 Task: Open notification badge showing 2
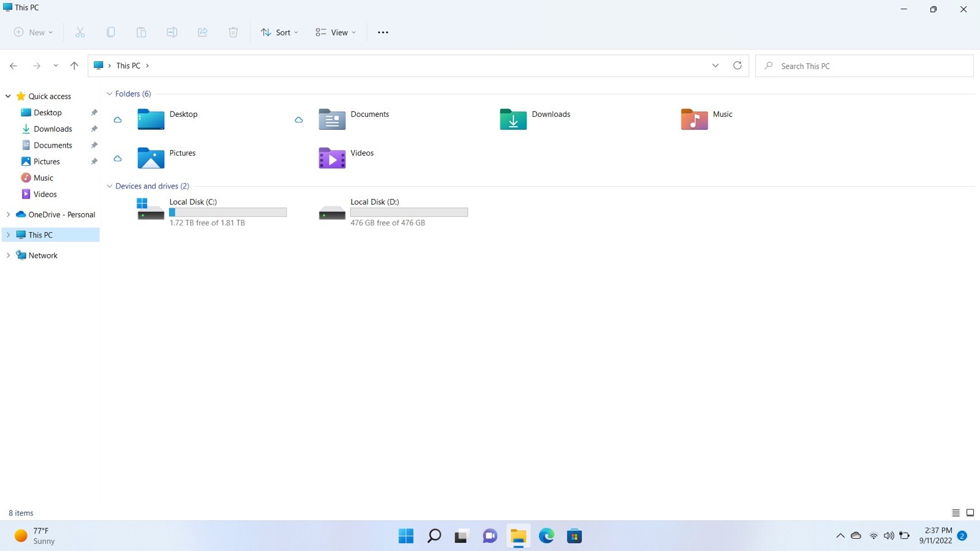(x=962, y=536)
